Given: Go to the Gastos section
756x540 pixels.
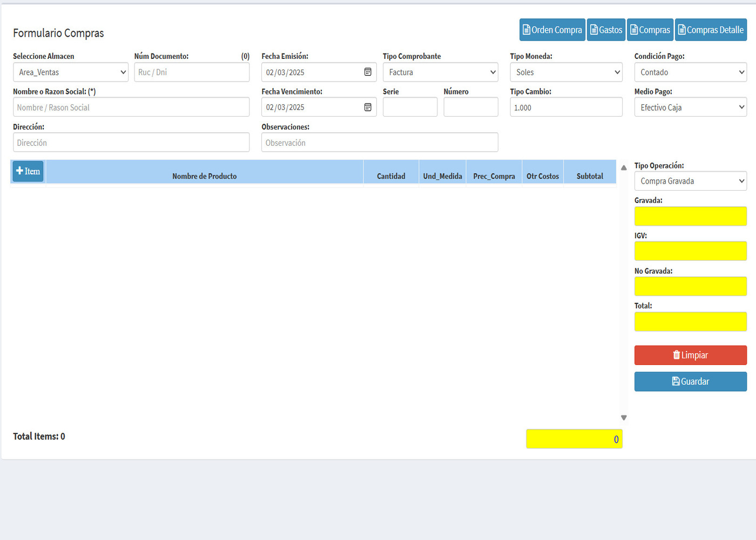Looking at the screenshot, I should [606, 30].
